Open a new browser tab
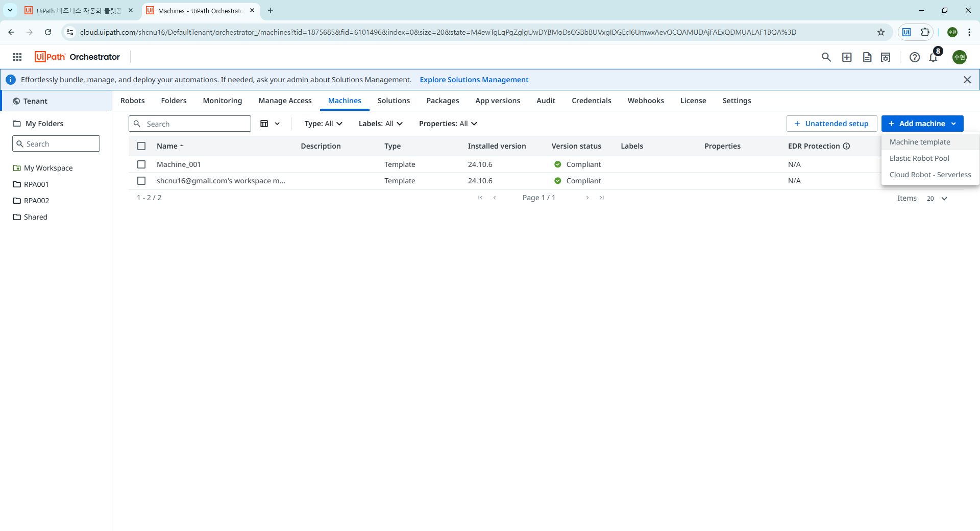 (x=271, y=10)
